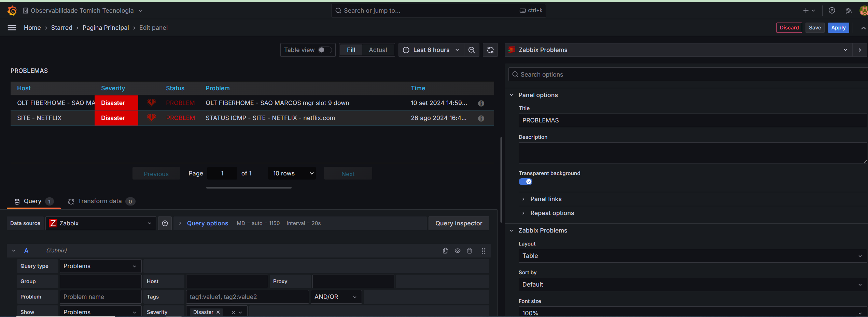Click the Grafana logo icon
The width and height of the screenshot is (868, 317).
click(x=12, y=11)
